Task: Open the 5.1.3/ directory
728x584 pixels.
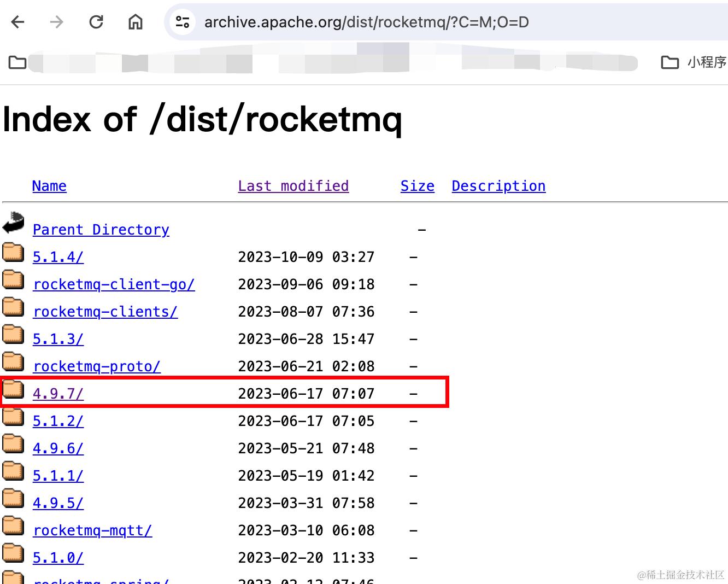Action: coord(58,339)
